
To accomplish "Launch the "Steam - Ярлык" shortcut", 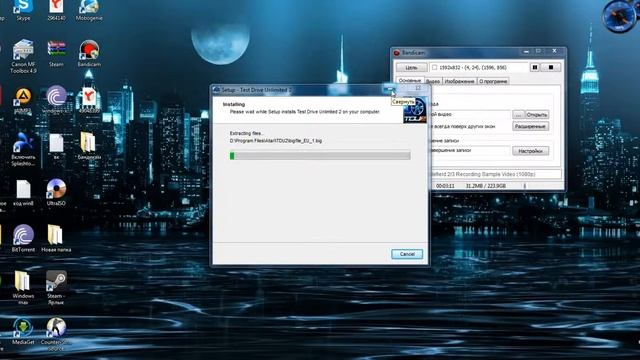I will coord(56,287).
